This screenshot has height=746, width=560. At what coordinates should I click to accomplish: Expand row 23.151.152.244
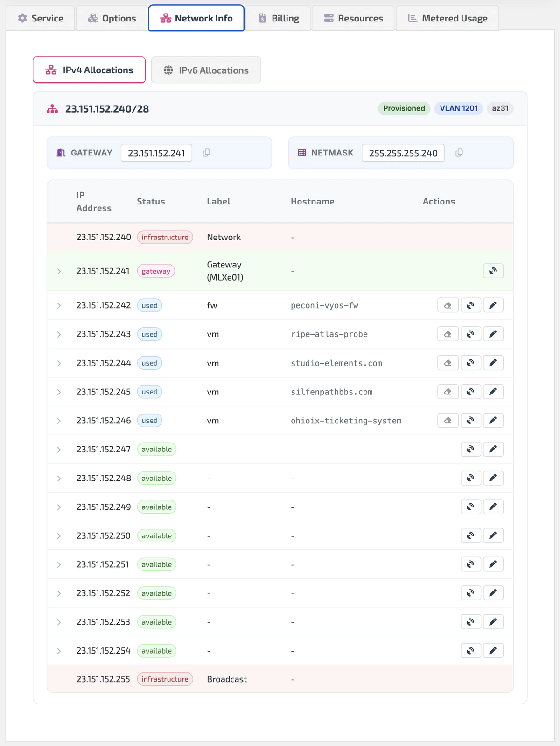[59, 363]
